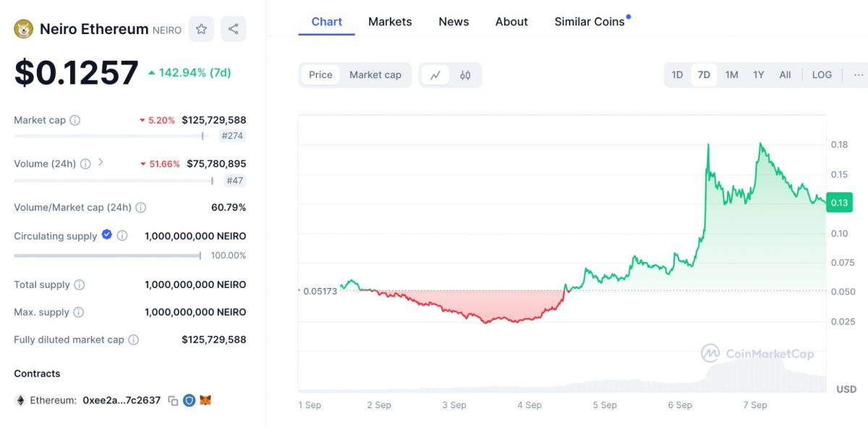
Task: Switch to line chart view icon
Action: tap(435, 75)
